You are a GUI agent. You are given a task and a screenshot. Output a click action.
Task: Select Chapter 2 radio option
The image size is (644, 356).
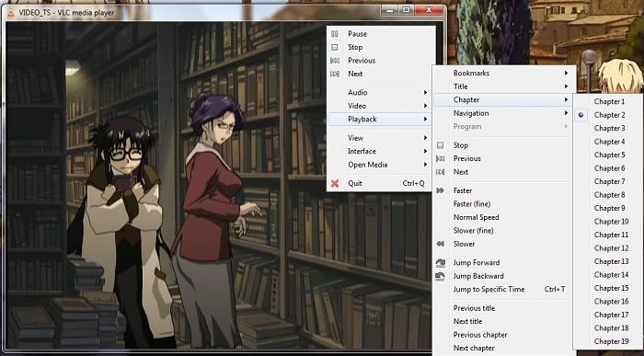click(x=581, y=115)
